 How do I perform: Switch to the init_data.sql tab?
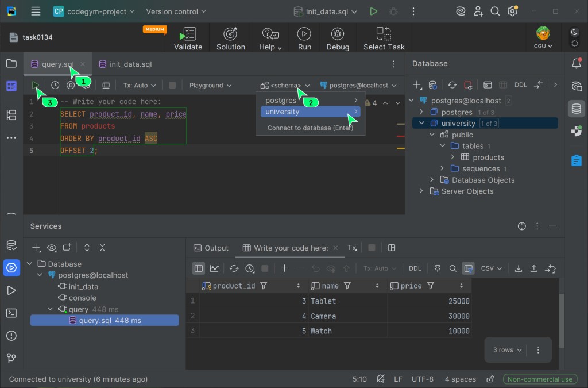coord(130,64)
